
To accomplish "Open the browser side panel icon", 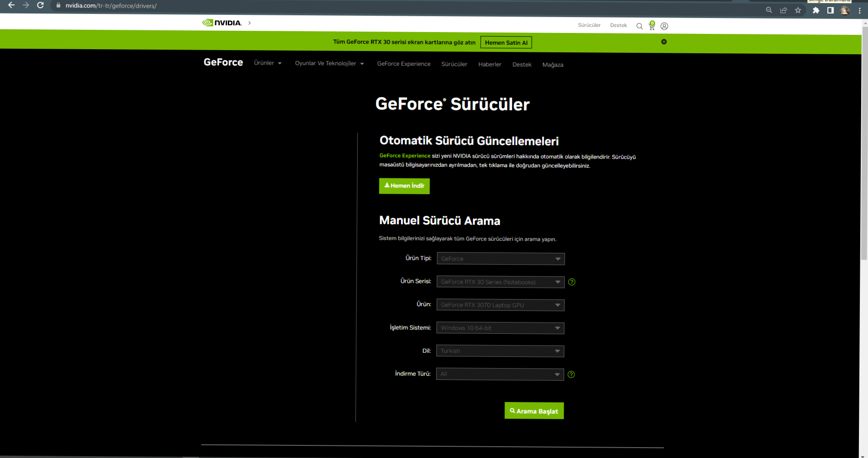I will pyautogui.click(x=830, y=10).
